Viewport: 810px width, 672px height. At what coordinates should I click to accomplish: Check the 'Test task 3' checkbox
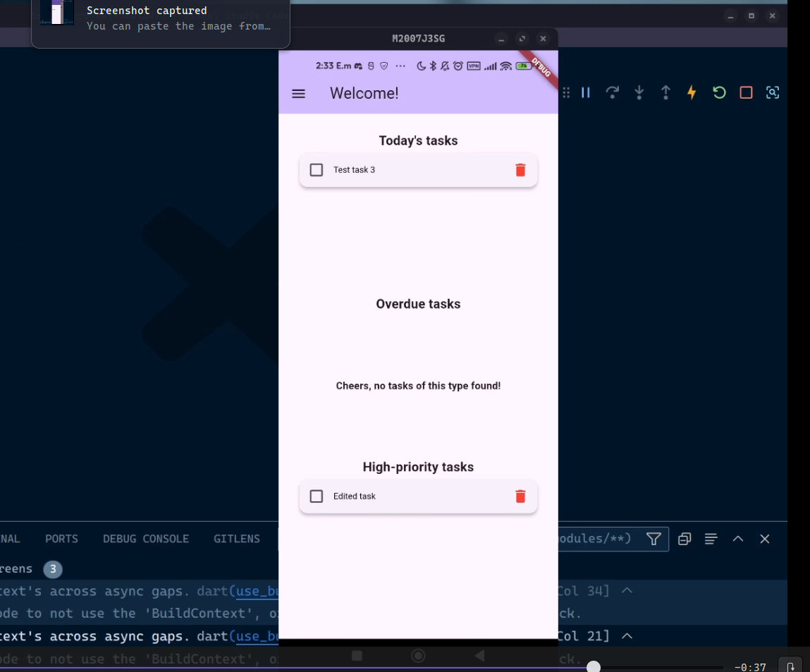coord(317,170)
